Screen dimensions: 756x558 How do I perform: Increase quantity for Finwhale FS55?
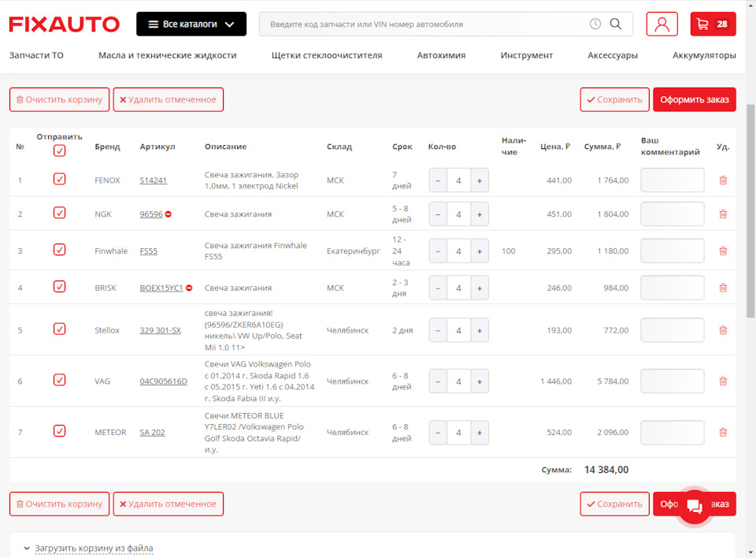[x=480, y=251]
